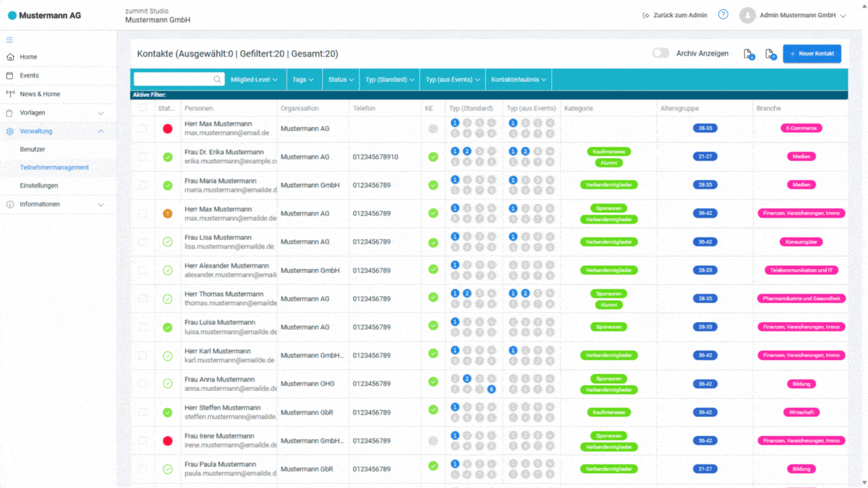Click the file upload (import) icon
The image size is (868, 488).
pos(770,54)
